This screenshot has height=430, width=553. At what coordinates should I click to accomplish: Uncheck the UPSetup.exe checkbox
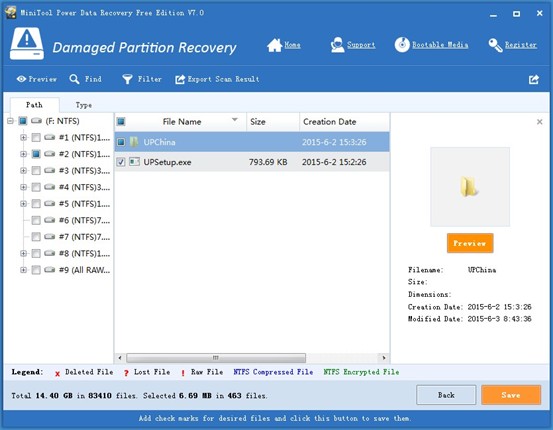point(121,162)
